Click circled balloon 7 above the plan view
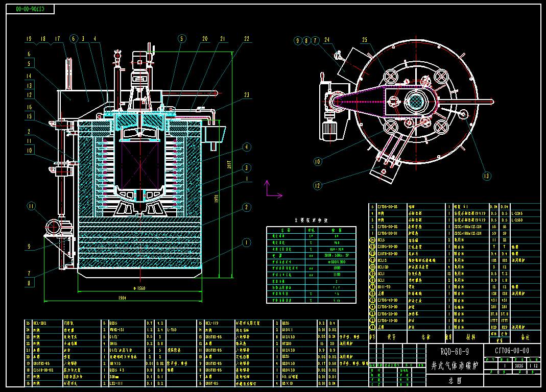Image resolution: width=546 pixels, height=392 pixels. click(x=315, y=41)
